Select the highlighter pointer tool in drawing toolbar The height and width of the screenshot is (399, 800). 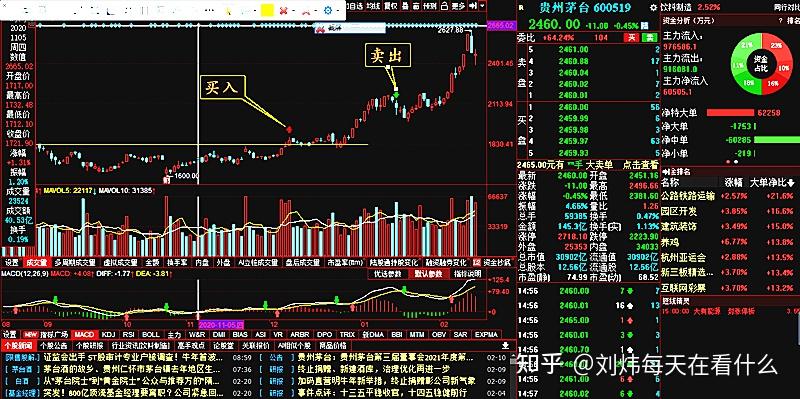(228, 10)
